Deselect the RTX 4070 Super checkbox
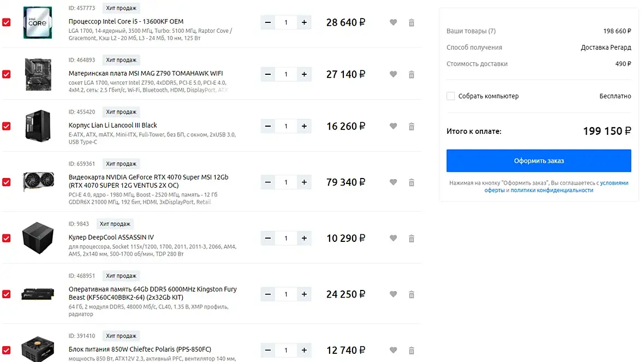The width and height of the screenshot is (644, 362). 7,182
